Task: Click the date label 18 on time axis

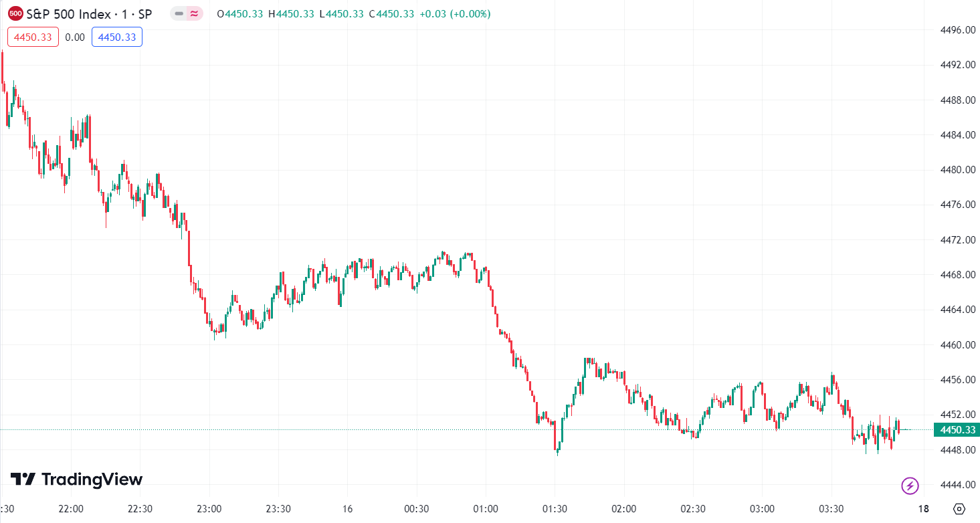Action: click(923, 508)
